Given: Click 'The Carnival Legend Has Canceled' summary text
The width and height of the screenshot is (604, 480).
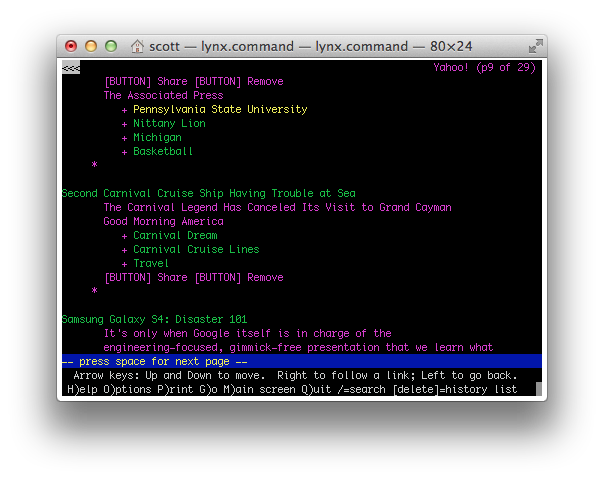Looking at the screenshot, I should coord(277,207).
